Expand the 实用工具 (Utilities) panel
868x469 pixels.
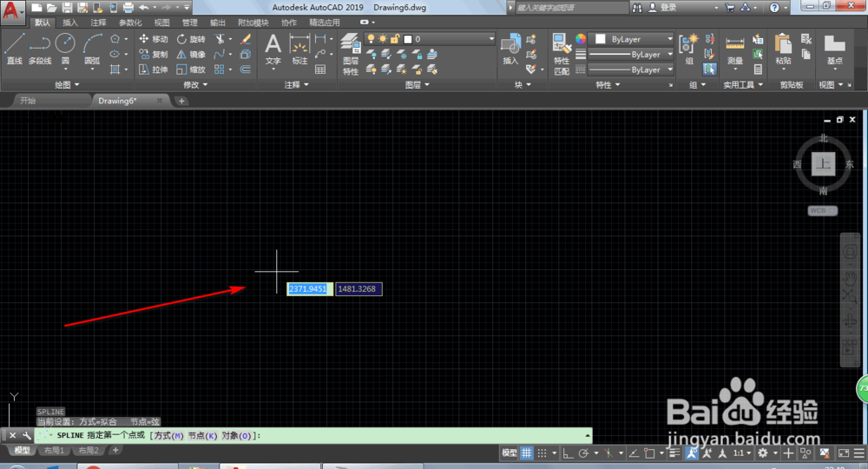click(x=743, y=85)
